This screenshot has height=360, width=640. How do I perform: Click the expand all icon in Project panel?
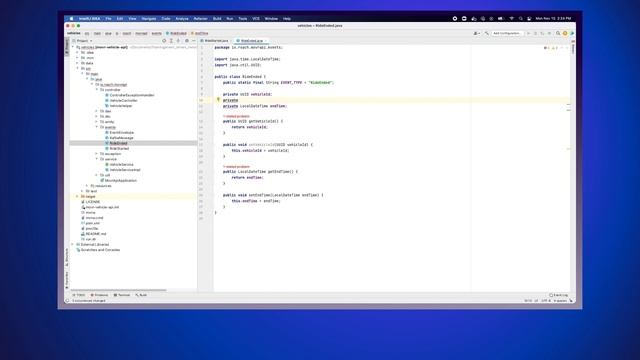(171, 41)
